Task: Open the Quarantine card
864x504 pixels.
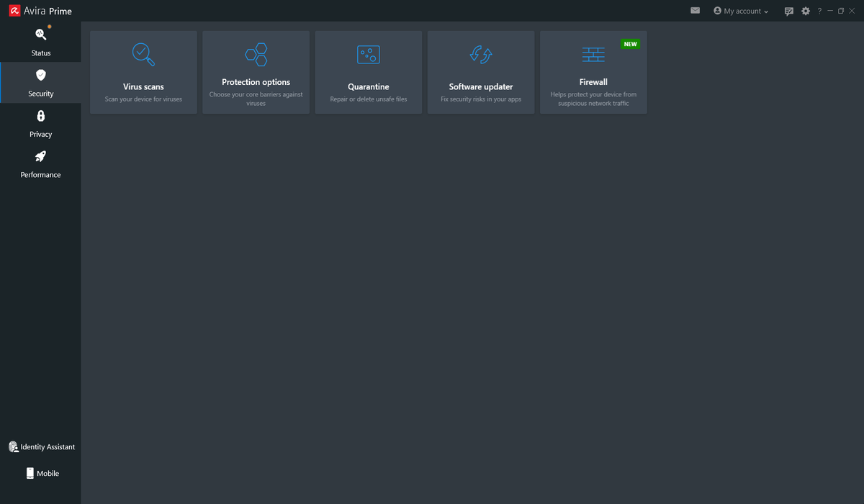Action: coord(368,72)
